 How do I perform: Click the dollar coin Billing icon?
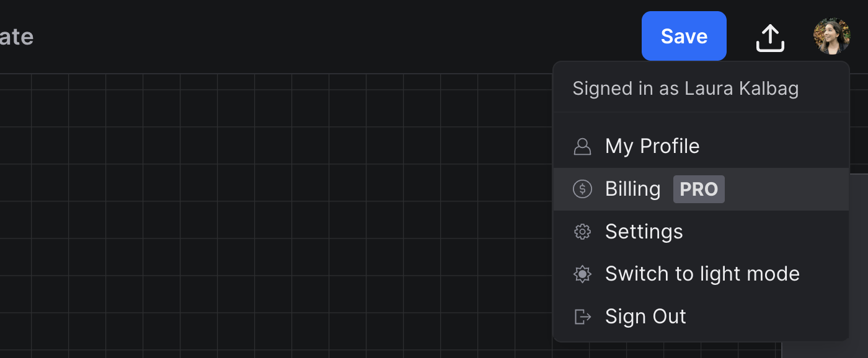click(582, 189)
